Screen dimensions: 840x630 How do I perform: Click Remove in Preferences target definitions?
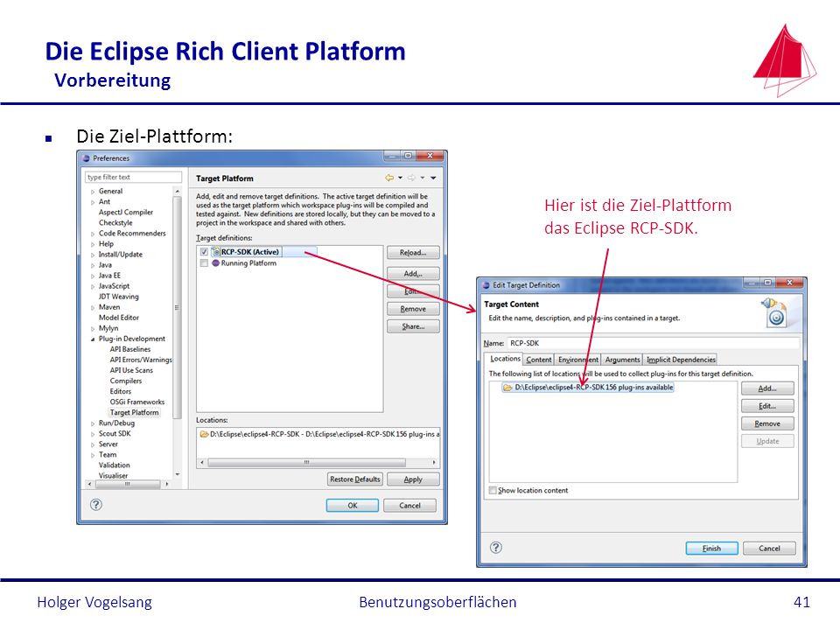[413, 309]
